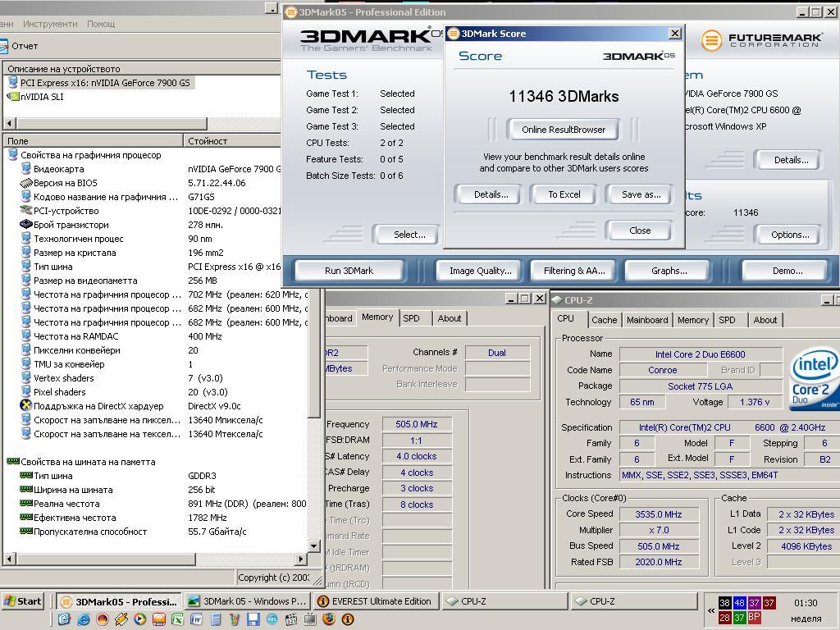The width and height of the screenshot is (840, 630).
Task: Click the 01:30 taskbar clock
Action: (806, 603)
